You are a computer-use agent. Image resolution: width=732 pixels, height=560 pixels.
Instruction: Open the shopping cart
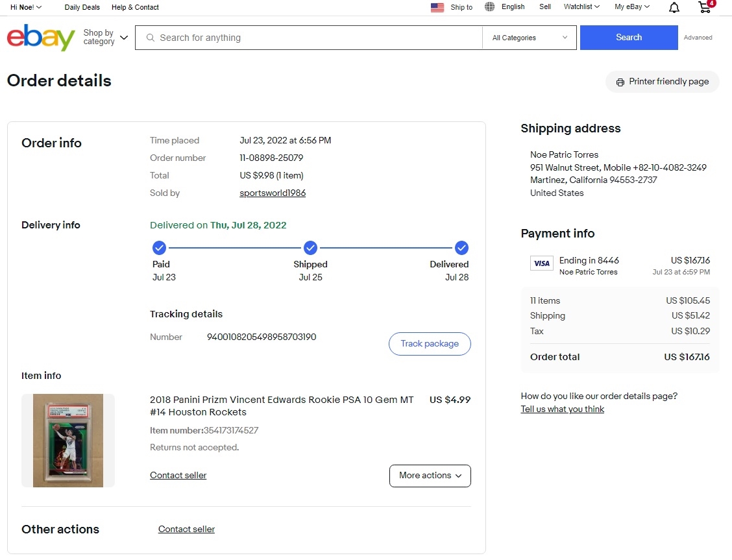(x=705, y=7)
